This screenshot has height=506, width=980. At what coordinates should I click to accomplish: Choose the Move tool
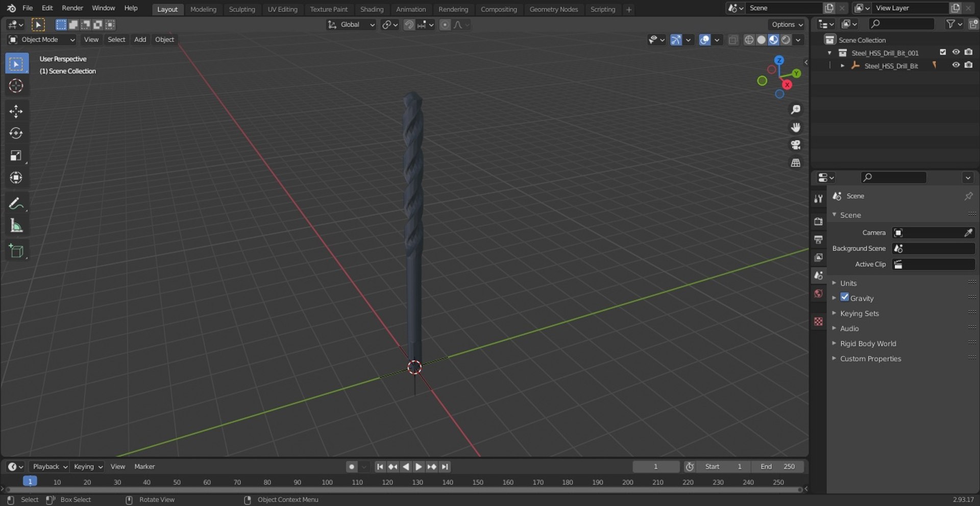click(x=16, y=111)
